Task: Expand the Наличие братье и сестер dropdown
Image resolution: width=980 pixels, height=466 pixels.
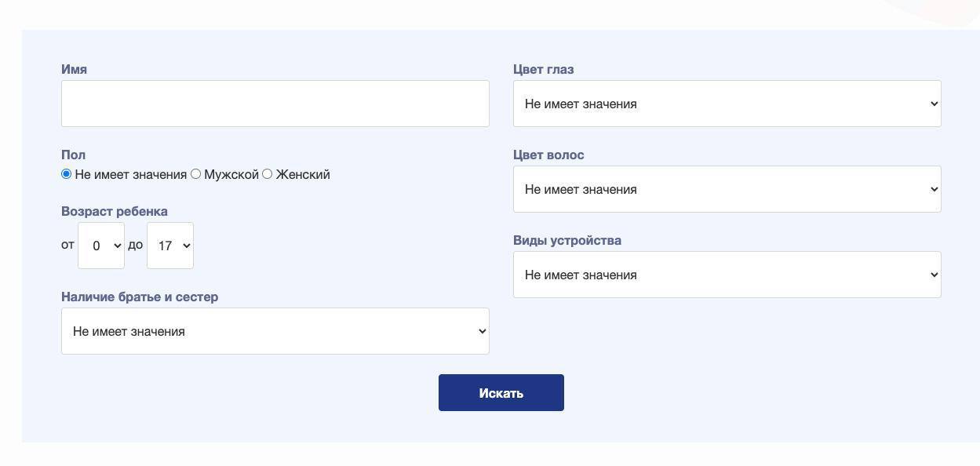Action: [275, 331]
